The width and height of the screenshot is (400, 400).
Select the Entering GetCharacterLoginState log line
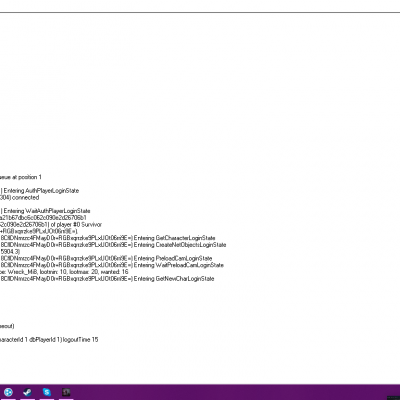coord(108,238)
